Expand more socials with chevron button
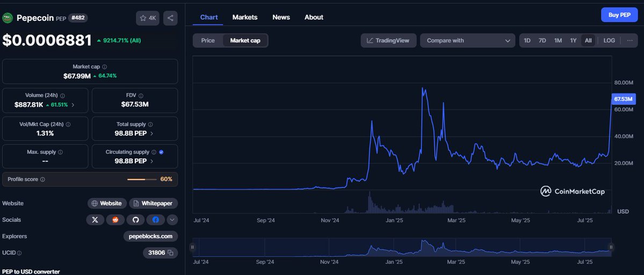Image resolution: width=644 pixels, height=275 pixels. pyautogui.click(x=172, y=220)
